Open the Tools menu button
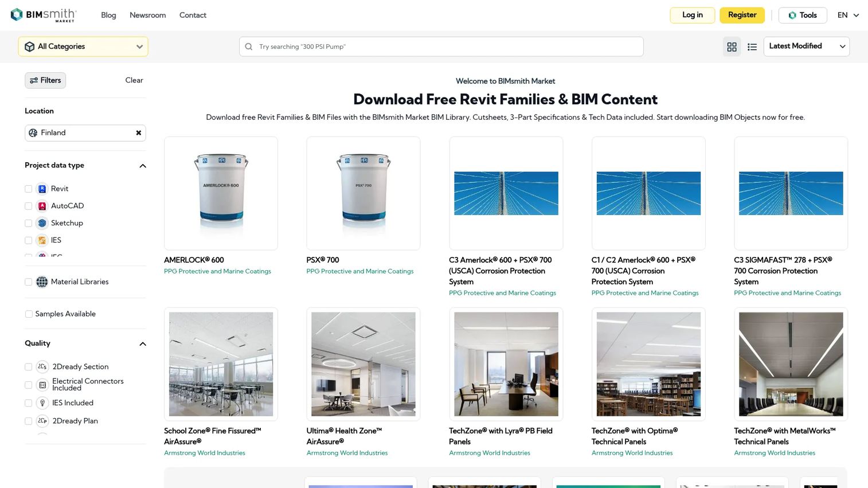The image size is (868, 488). click(803, 15)
